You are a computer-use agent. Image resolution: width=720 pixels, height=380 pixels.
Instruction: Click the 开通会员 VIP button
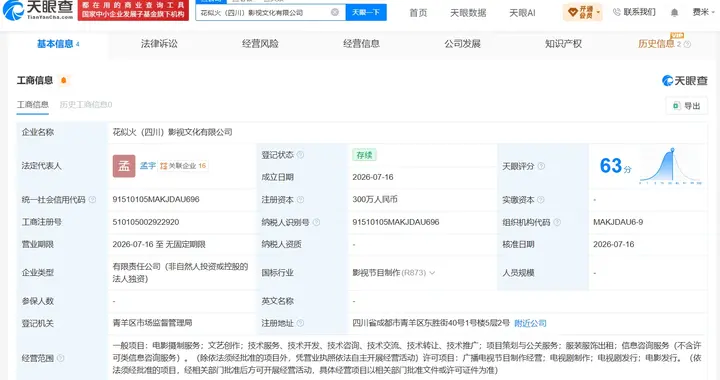click(583, 12)
